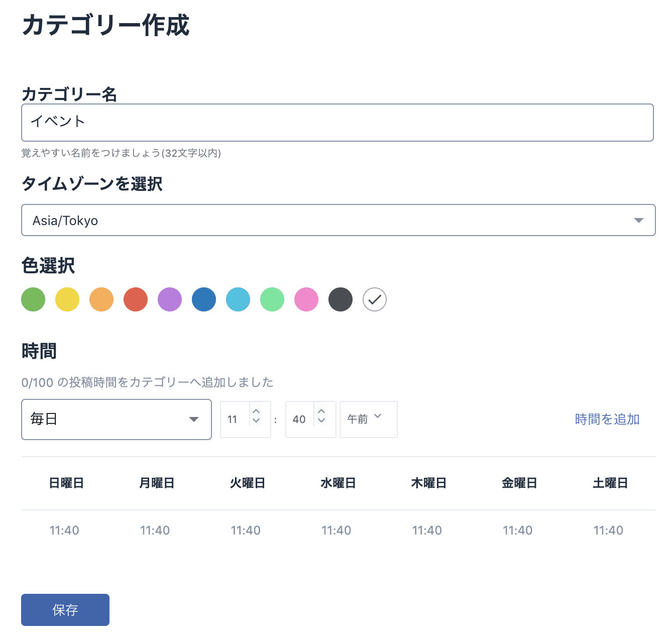
Task: Pick the orange color swatch
Action: click(x=101, y=299)
